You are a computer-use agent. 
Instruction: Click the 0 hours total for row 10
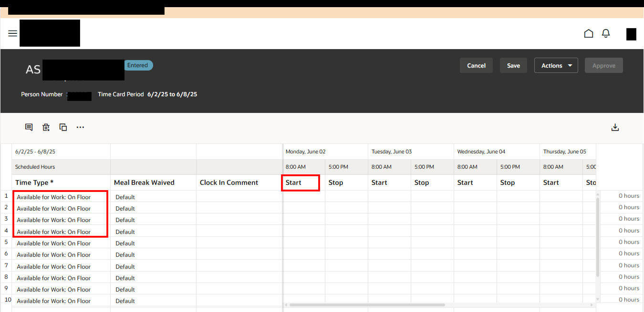[629, 300]
